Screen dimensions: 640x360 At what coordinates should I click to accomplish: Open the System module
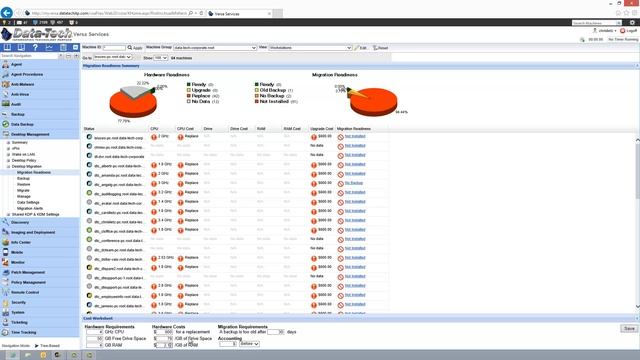[40, 312]
